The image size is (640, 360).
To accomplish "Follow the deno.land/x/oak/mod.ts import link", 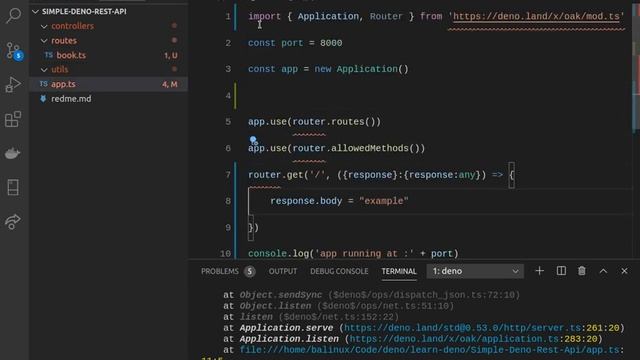I will (x=536, y=16).
